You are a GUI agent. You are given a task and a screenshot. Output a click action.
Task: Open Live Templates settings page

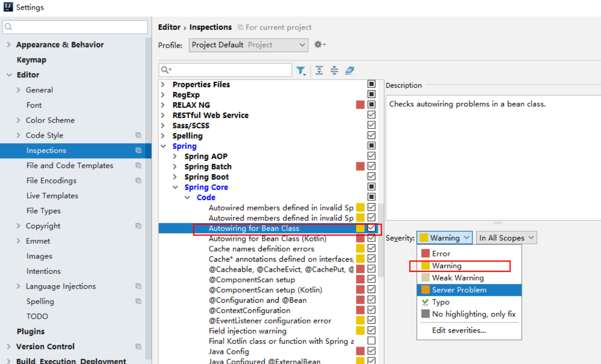click(x=52, y=196)
